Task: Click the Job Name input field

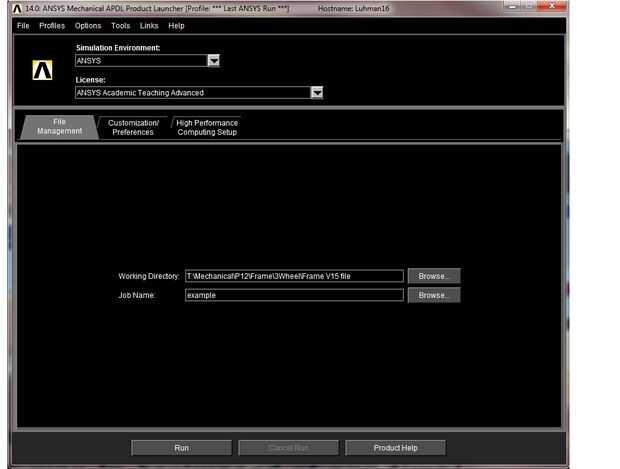Action: point(294,295)
